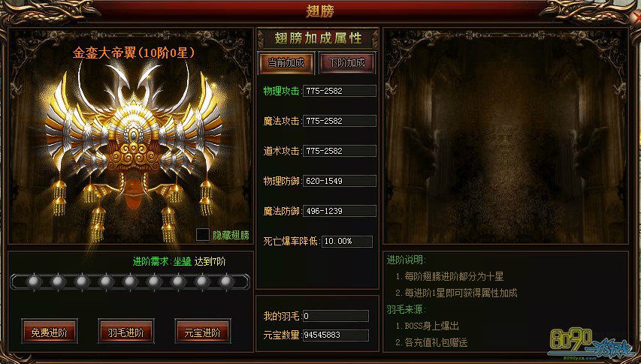Switch to 当前加成 tab
This screenshot has width=641, height=364.
coord(286,63)
